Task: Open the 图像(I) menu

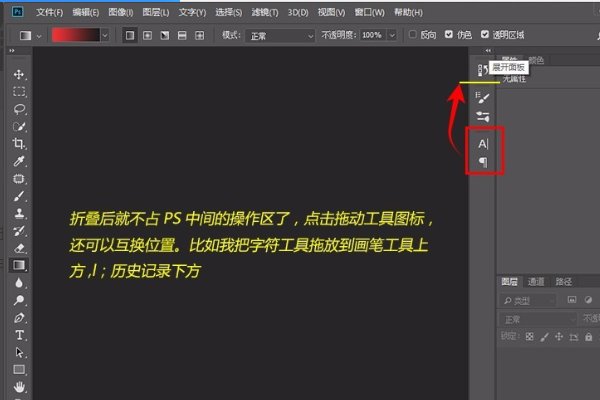Action: point(121,12)
